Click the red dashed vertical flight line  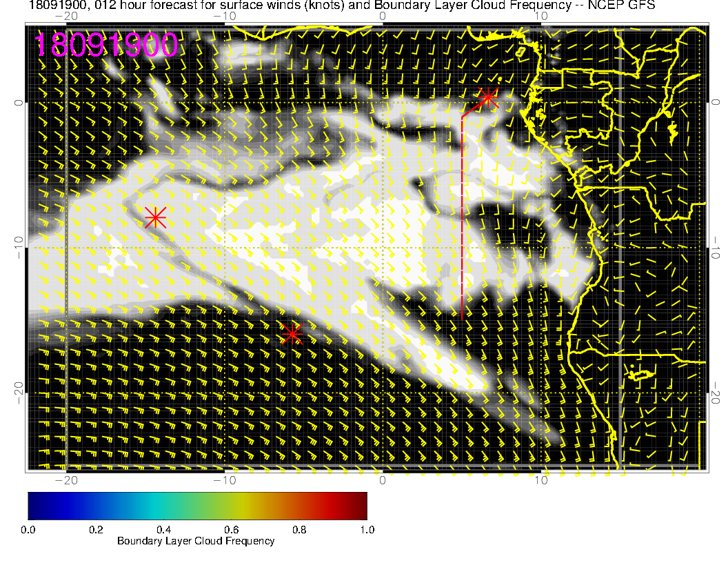(x=462, y=221)
